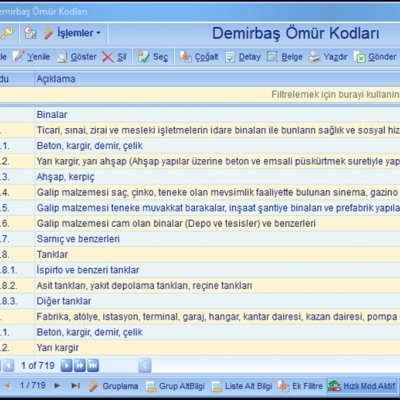
Task: Click the Çoğalt duplicate button
Action: pyautogui.click(x=199, y=57)
